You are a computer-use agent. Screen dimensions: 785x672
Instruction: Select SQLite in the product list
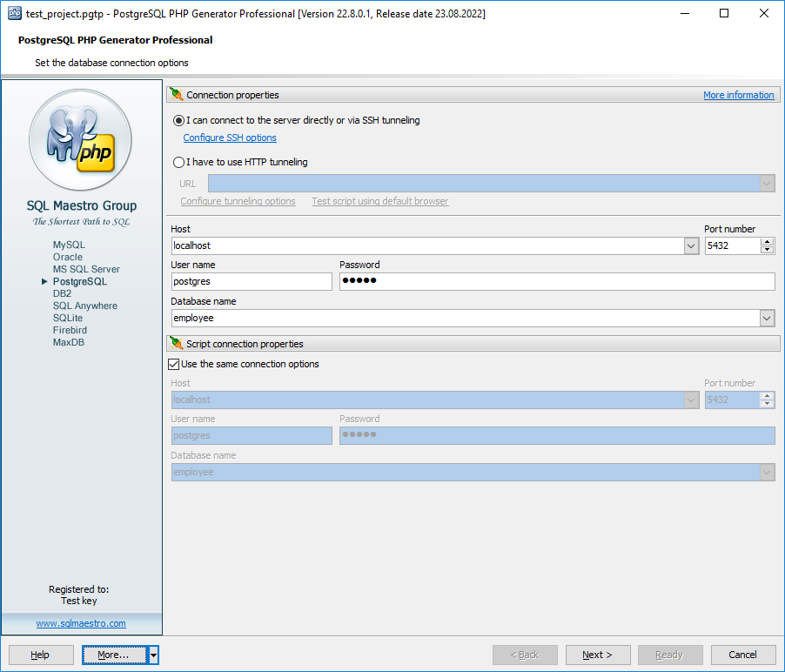click(69, 319)
